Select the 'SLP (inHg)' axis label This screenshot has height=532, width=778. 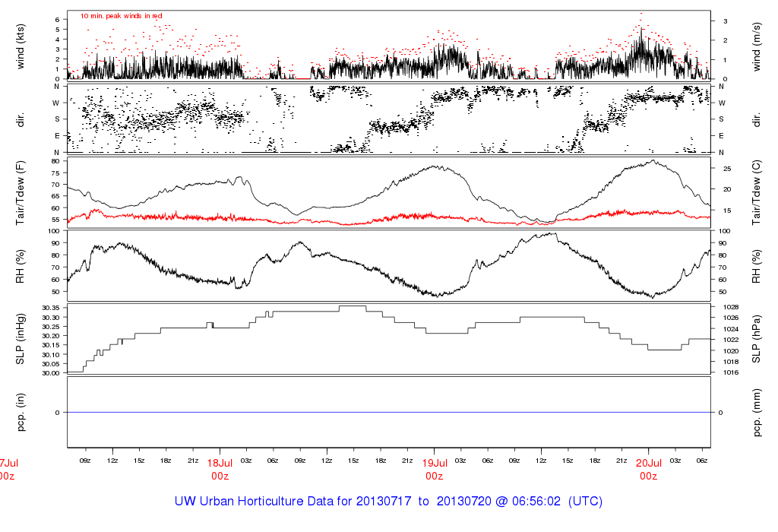21,339
